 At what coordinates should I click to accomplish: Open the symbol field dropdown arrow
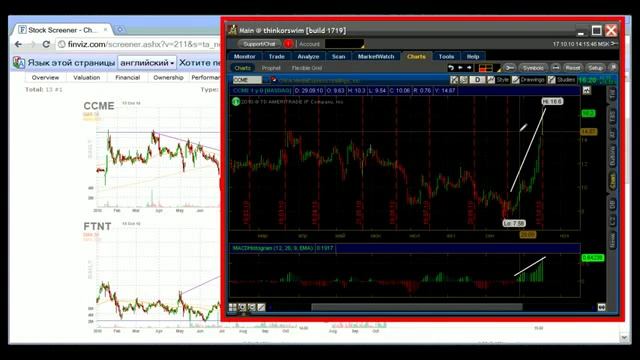[266, 80]
